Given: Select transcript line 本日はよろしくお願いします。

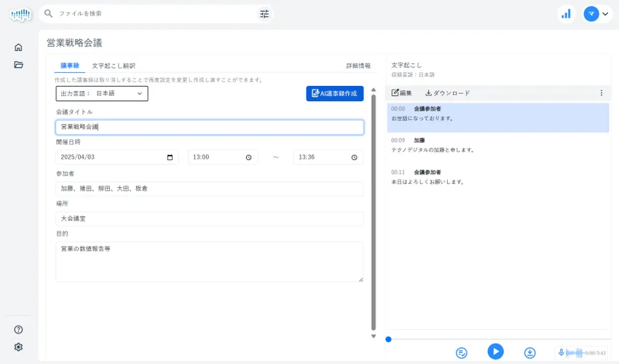Looking at the screenshot, I should pos(428,182).
